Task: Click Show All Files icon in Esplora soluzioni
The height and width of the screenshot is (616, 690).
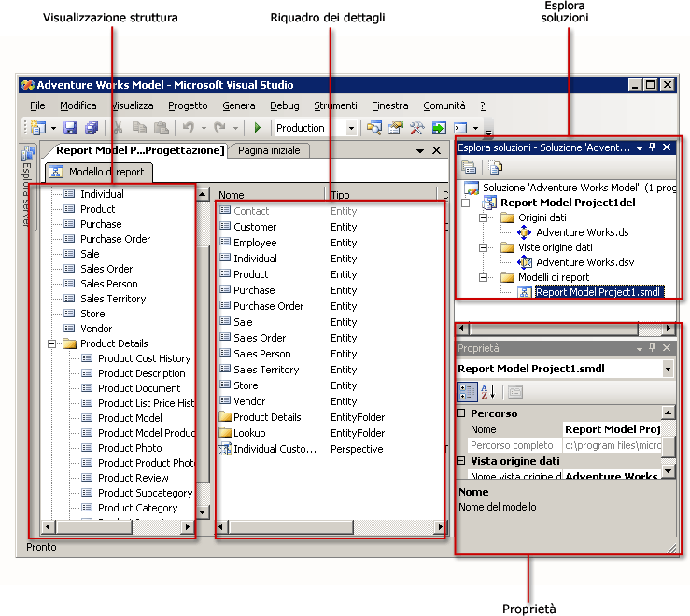Action: click(x=496, y=168)
